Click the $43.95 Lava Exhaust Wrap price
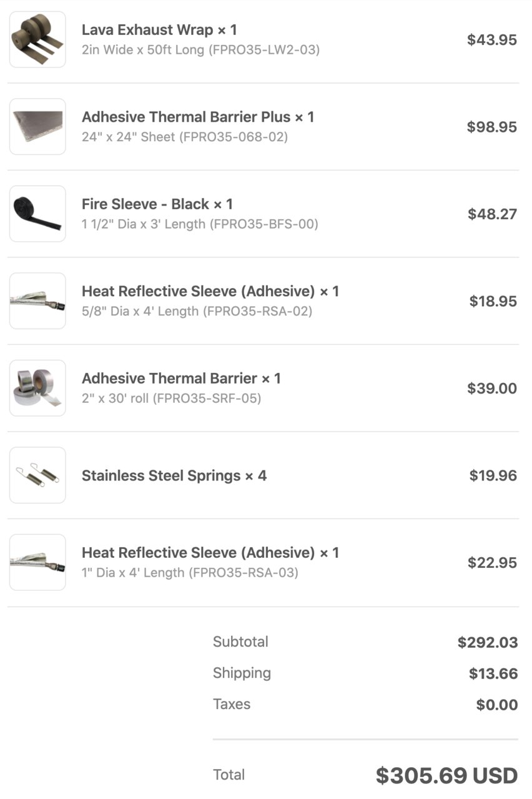This screenshot has height=799, width=532. pyautogui.click(x=492, y=40)
